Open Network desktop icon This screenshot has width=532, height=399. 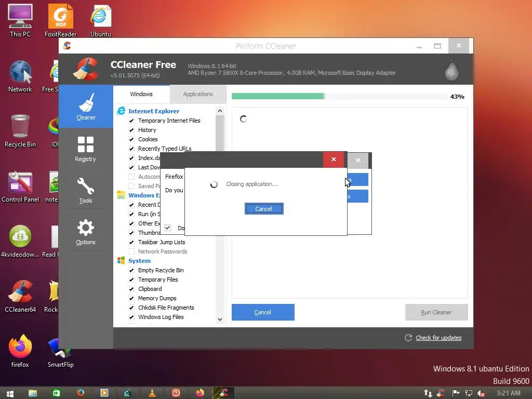tap(20, 76)
